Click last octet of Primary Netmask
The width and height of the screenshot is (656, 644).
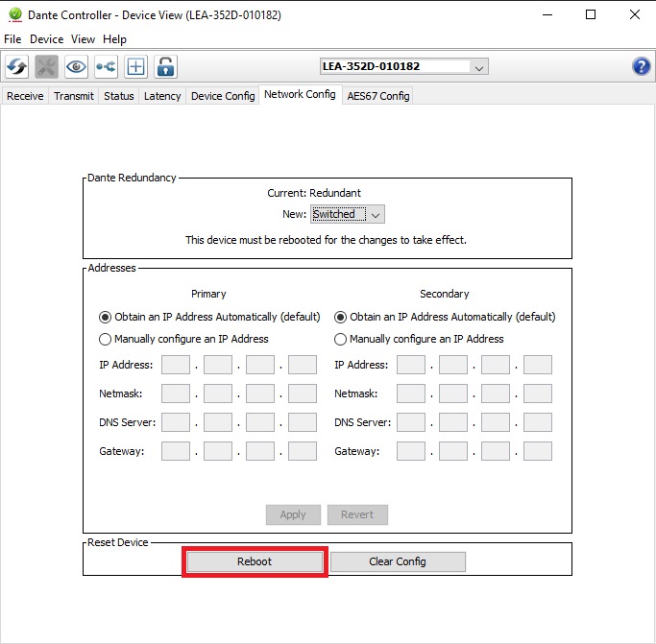pos(303,394)
